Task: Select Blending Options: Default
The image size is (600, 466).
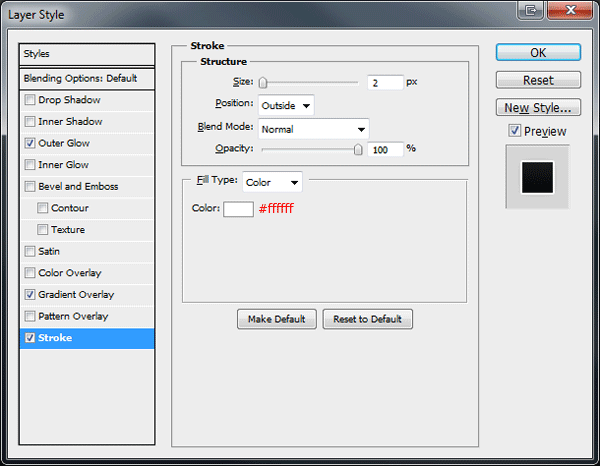Action: pos(87,78)
